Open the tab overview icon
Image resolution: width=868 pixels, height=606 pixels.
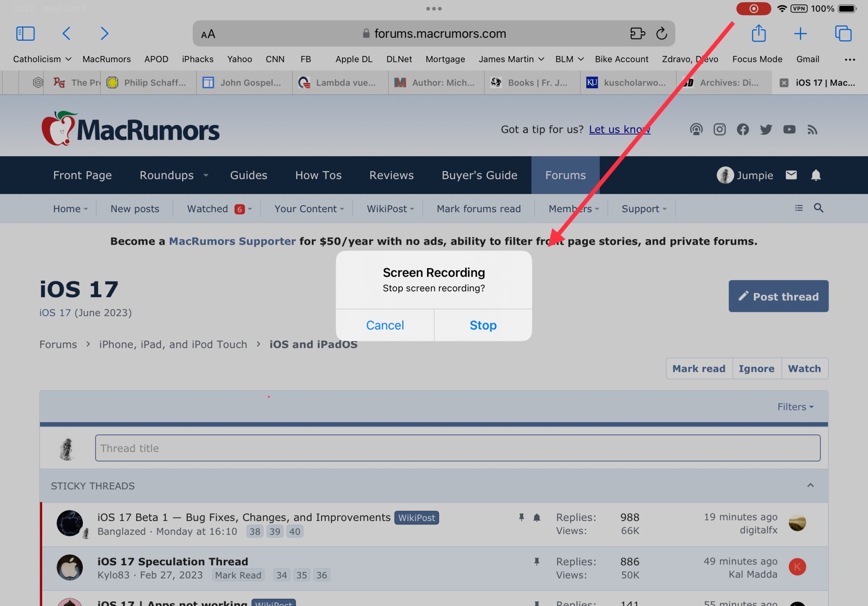click(843, 33)
